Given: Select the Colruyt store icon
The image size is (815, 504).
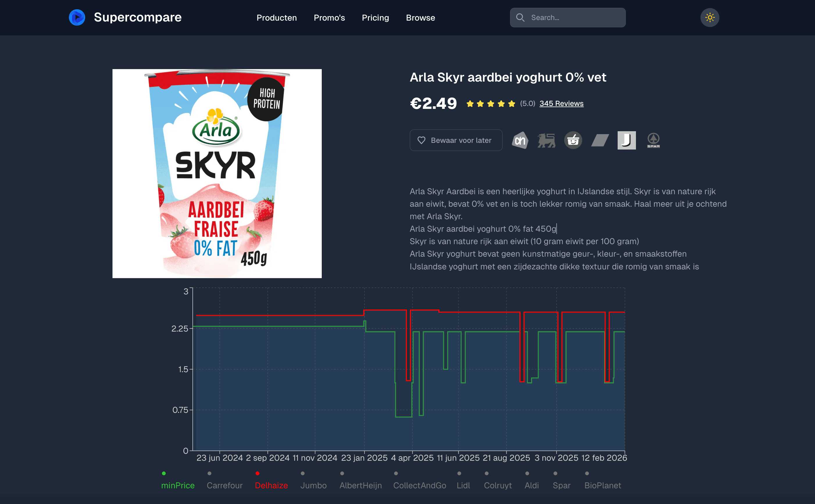Looking at the screenshot, I should pos(600,140).
